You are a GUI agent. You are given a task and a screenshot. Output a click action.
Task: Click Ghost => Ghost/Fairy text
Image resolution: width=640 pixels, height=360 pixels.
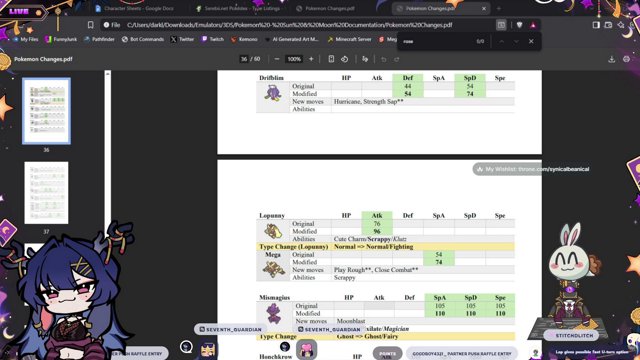pyautogui.click(x=367, y=336)
